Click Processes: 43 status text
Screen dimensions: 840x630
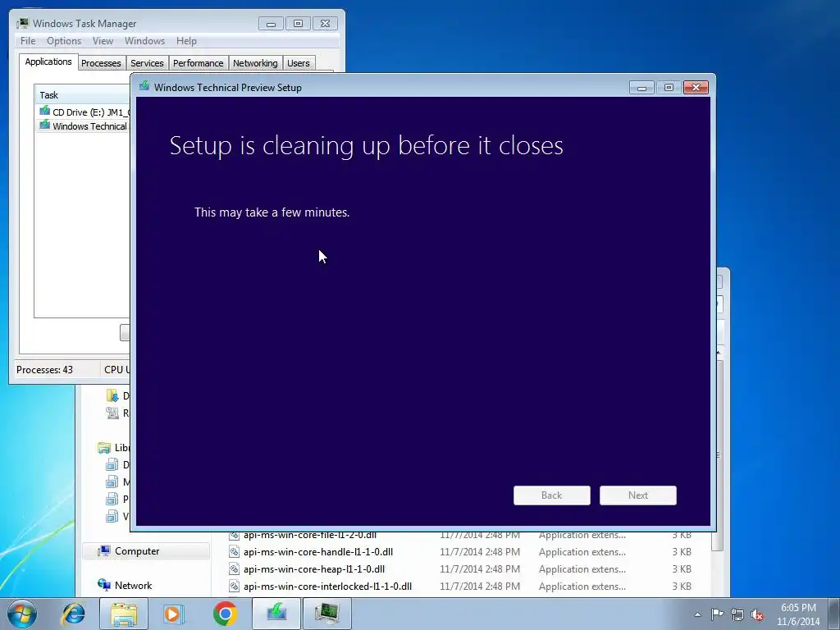coord(44,370)
